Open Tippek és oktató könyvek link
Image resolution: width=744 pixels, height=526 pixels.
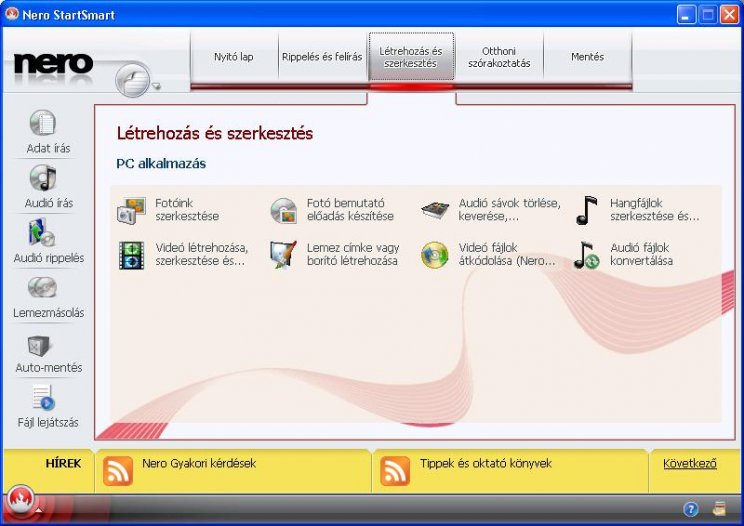[x=485, y=463]
